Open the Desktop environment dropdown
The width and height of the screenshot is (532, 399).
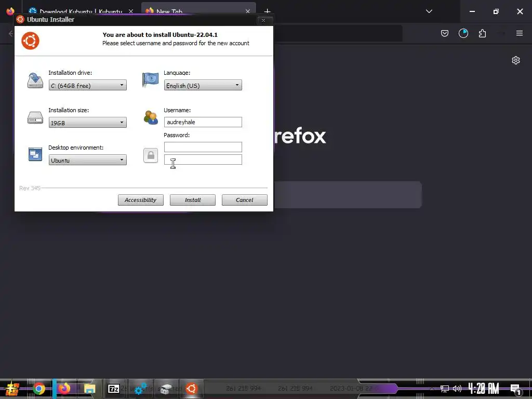[87, 160]
